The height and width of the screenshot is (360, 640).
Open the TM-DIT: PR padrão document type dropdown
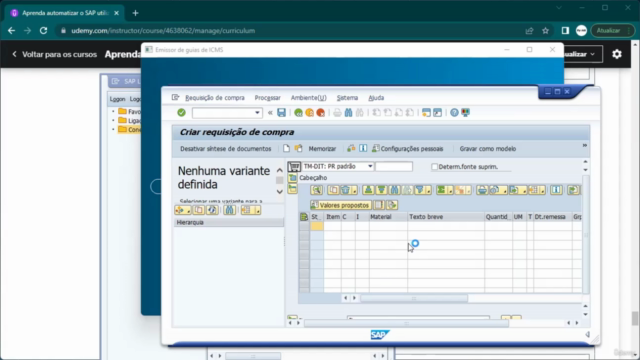point(370,167)
